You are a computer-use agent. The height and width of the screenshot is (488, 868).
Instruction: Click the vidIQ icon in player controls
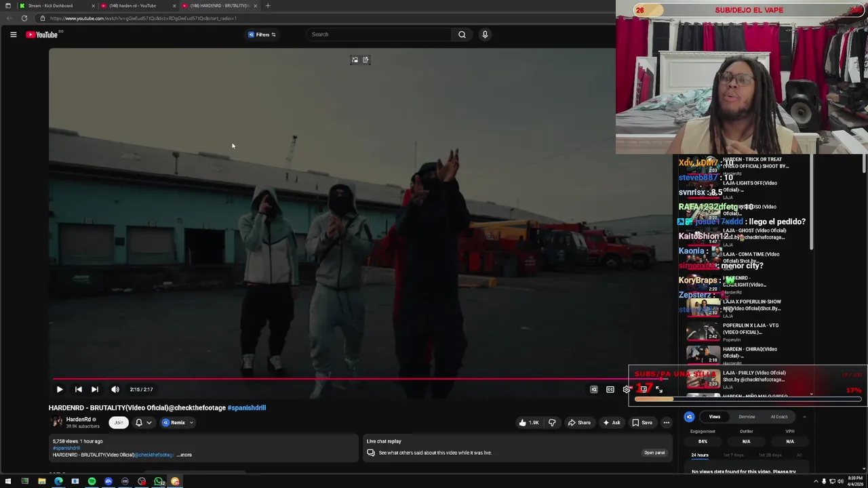[x=594, y=390]
